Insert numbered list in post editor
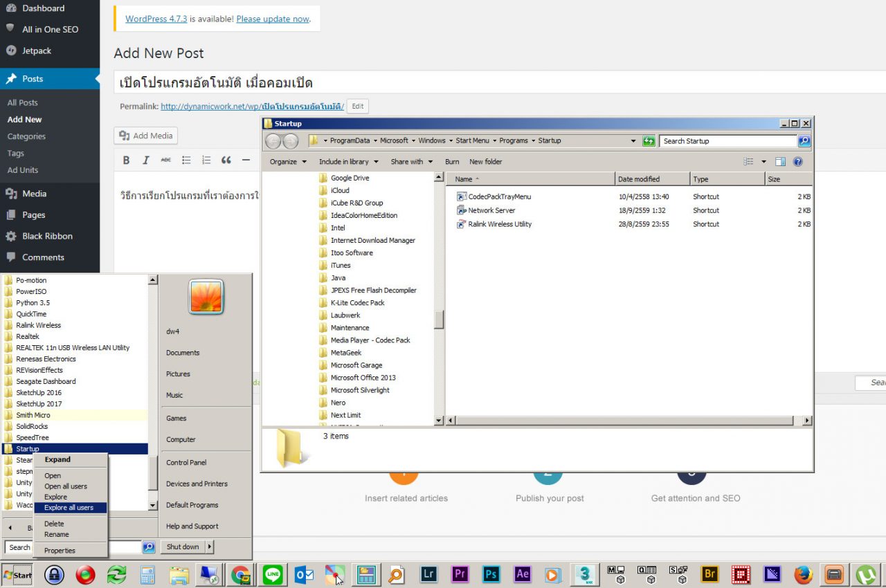886x588 pixels. (206, 160)
